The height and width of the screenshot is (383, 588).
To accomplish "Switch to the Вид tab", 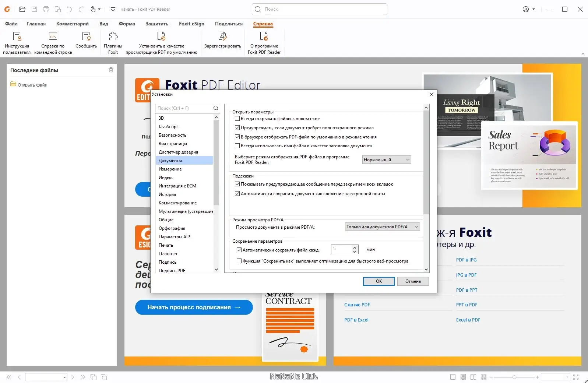I will 104,24.
